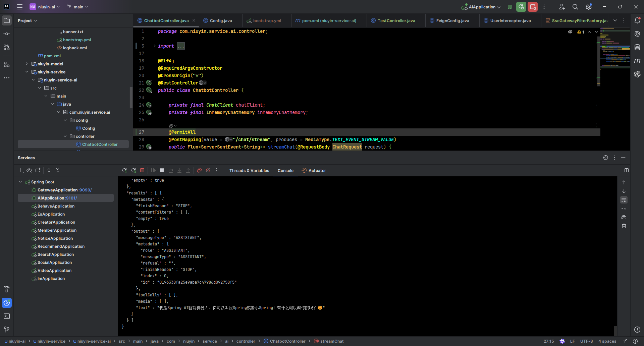Click the Search Everywhere magnifier icon
This screenshot has width=644, height=346.
[x=575, y=7]
